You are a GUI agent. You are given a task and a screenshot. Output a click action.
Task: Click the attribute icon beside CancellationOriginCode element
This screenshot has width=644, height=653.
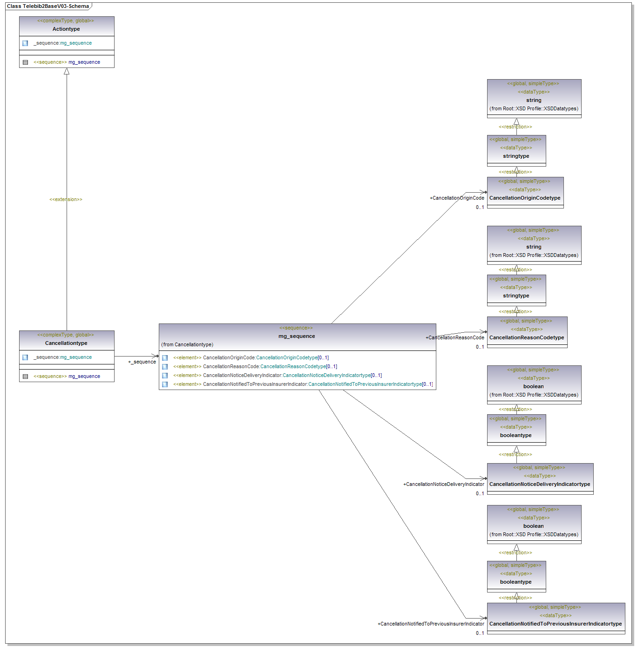(165, 358)
